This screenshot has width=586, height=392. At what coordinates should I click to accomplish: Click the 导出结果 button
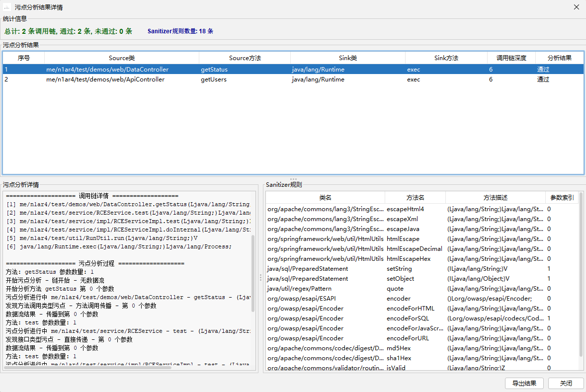click(x=524, y=383)
